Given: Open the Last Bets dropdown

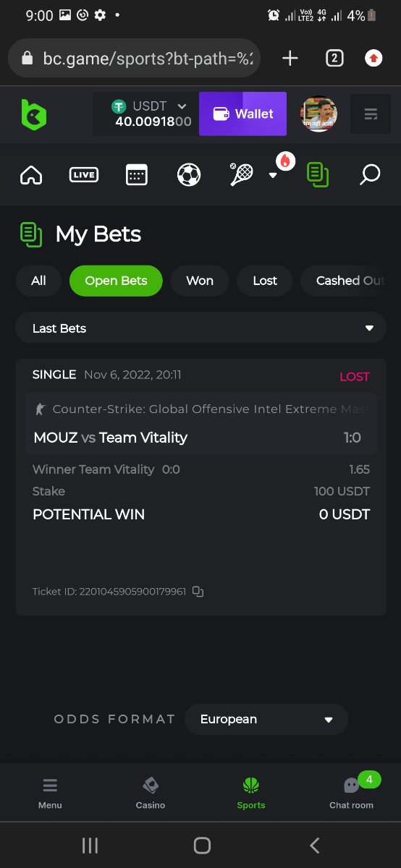Looking at the screenshot, I should coord(200,328).
